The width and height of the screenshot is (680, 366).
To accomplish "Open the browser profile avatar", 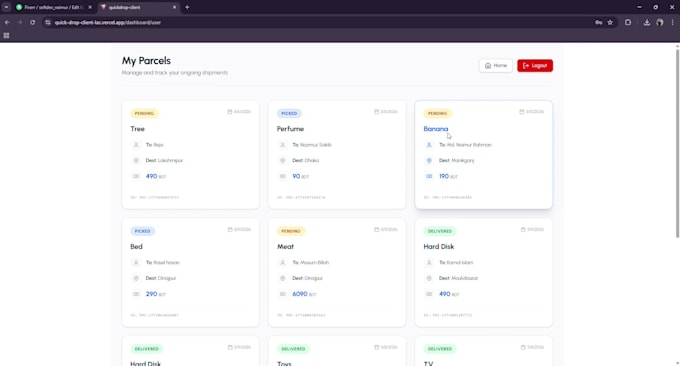I will [660, 23].
